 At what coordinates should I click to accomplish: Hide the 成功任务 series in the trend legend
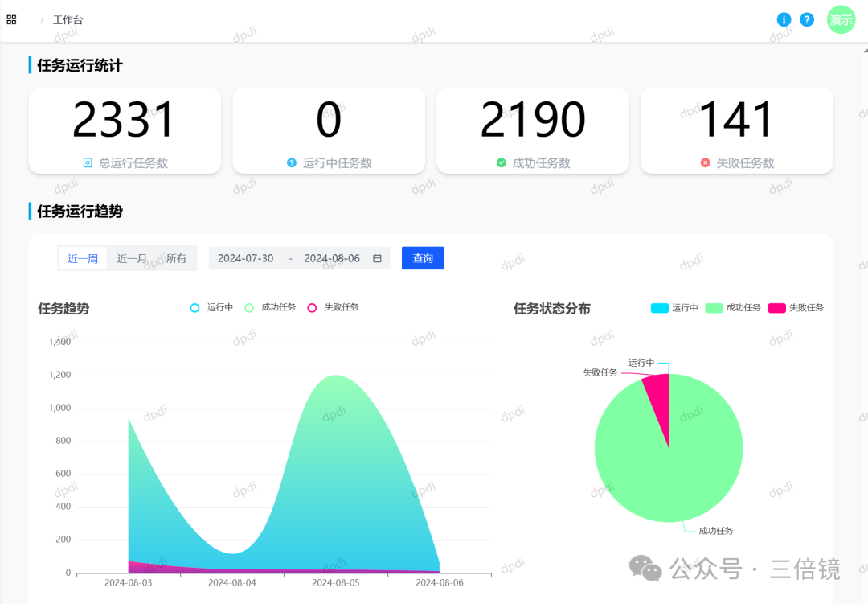pyautogui.click(x=268, y=307)
